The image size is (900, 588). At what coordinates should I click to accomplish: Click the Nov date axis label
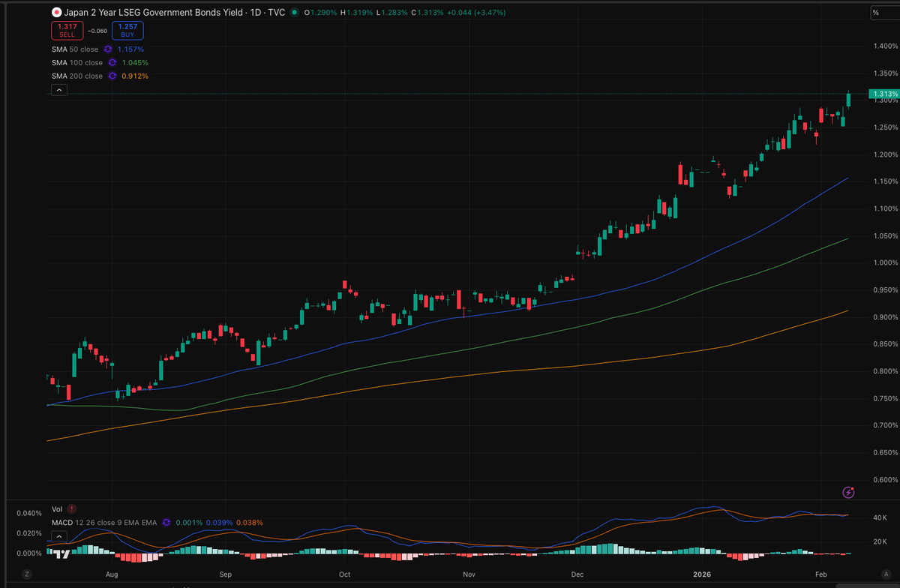469,574
